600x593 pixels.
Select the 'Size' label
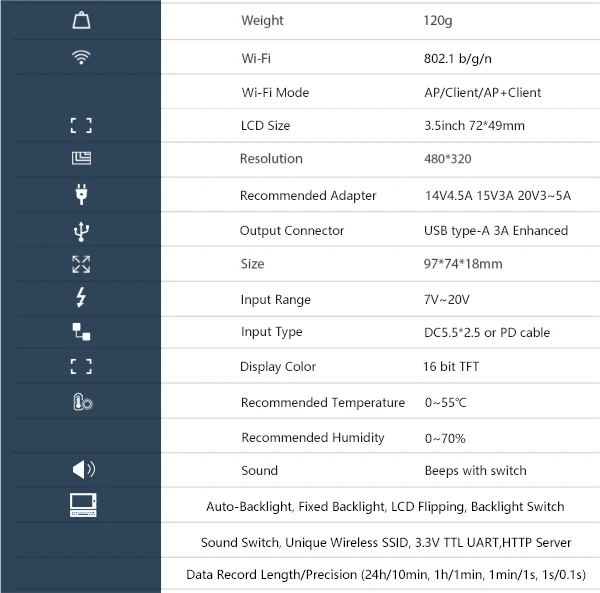pyautogui.click(x=253, y=264)
